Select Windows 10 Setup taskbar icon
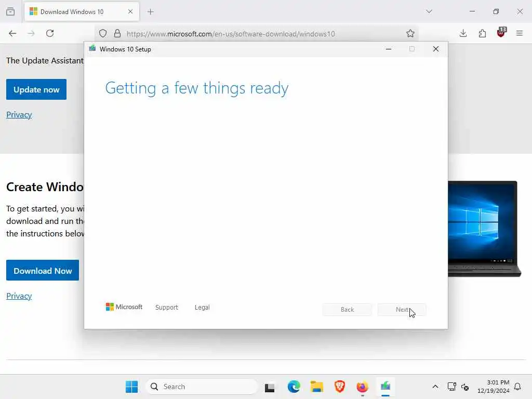Image resolution: width=532 pixels, height=399 pixels. 385,387
